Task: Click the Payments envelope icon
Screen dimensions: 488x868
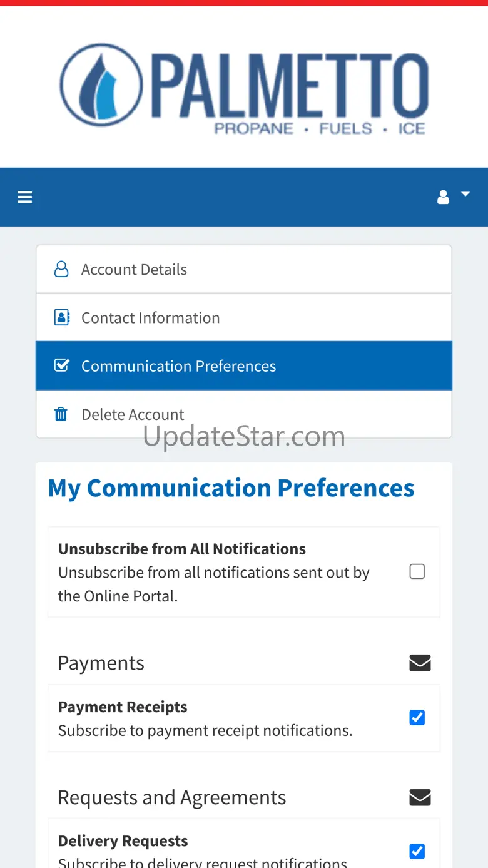Action: click(x=420, y=663)
